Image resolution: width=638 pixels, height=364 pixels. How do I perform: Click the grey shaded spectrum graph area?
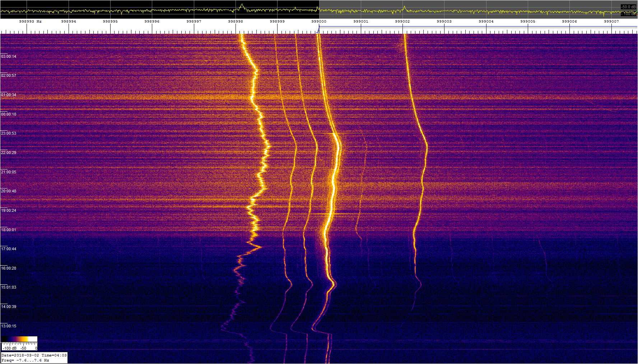tap(478, 9)
